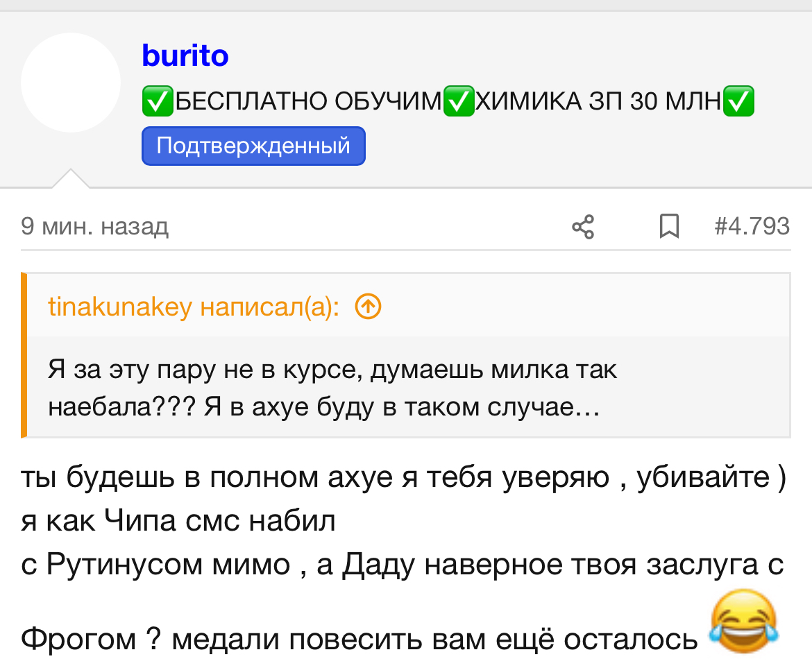Click the laughing-crying emoji in the post
812x668 pixels.
(744, 620)
